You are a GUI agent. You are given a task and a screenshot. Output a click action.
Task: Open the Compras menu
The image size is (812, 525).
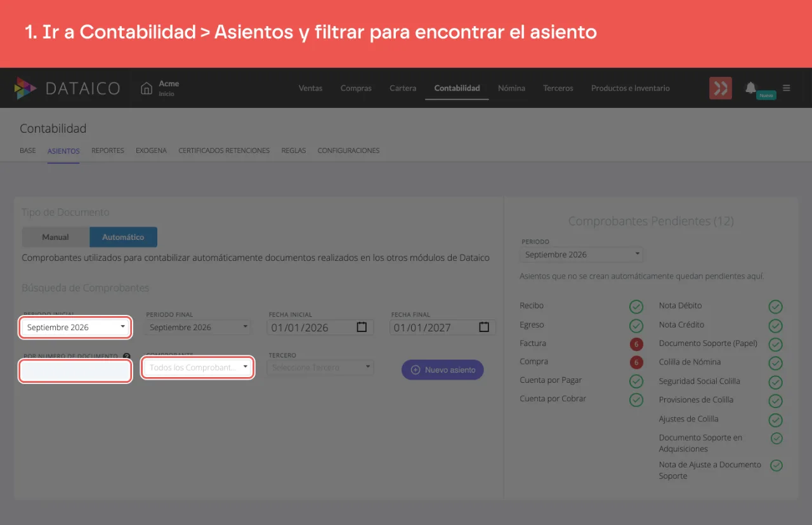pyautogui.click(x=356, y=88)
